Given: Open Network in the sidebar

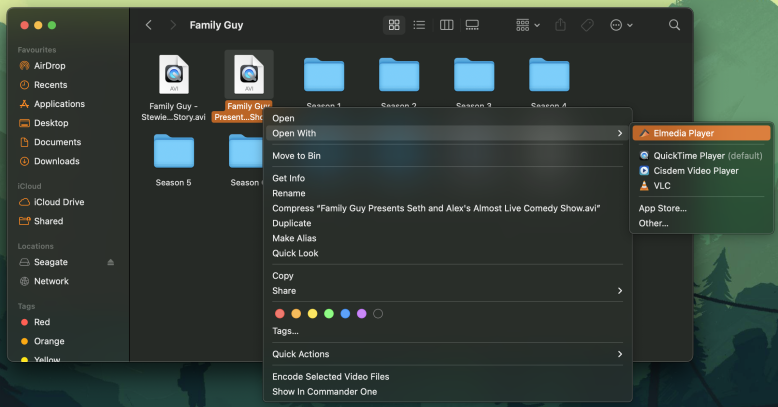Looking at the screenshot, I should coord(51,281).
